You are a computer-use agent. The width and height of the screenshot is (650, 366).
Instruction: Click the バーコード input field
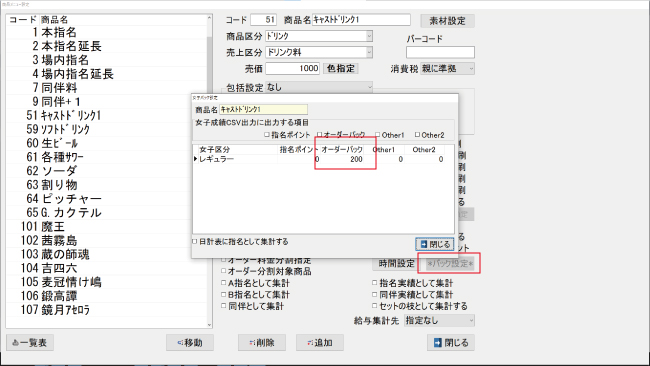coord(440,52)
